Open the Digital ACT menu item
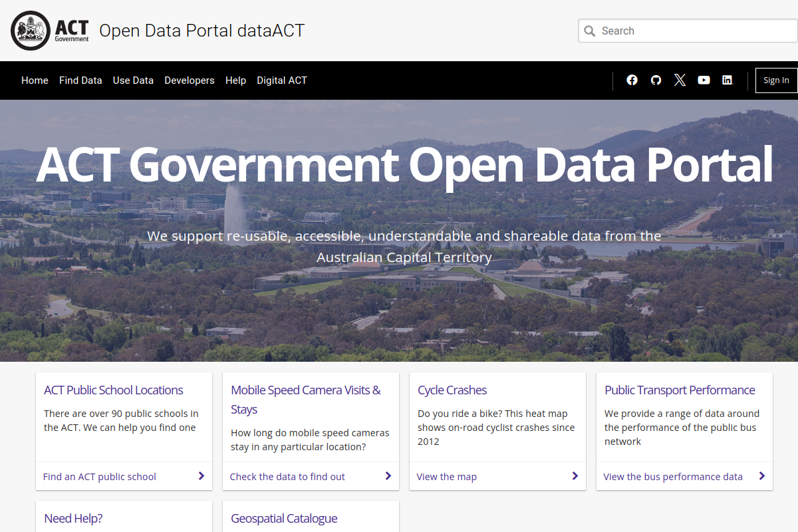 tap(282, 80)
